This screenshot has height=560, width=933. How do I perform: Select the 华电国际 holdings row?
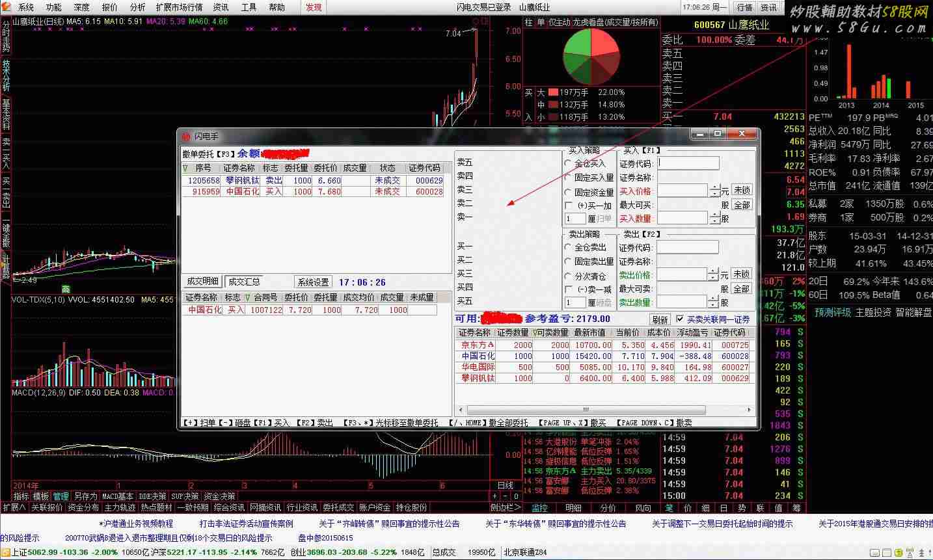point(604,367)
